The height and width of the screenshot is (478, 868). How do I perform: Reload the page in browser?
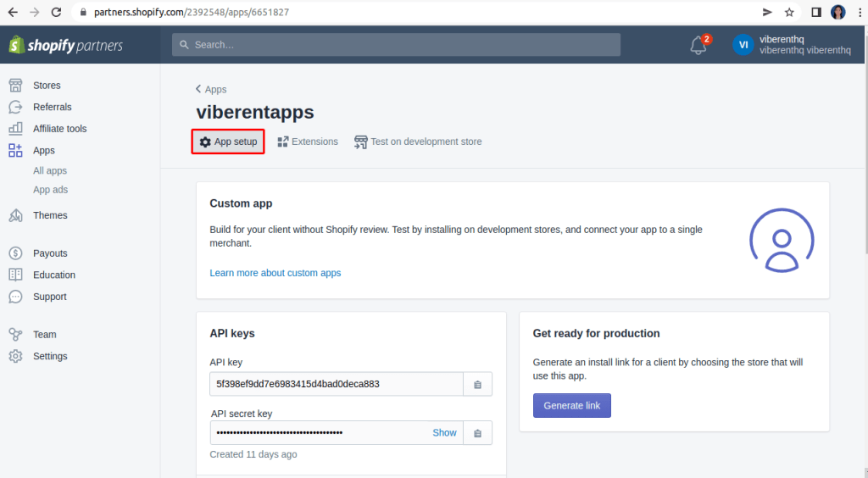click(x=56, y=13)
